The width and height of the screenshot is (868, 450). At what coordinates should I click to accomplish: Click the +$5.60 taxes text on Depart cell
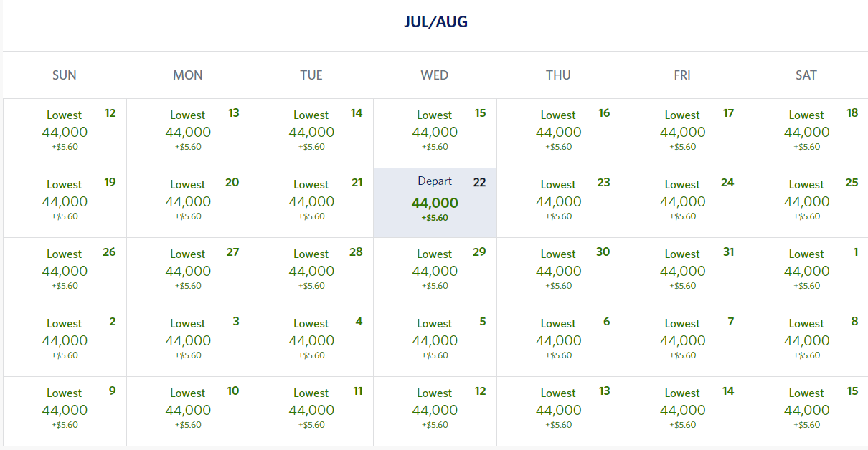click(x=434, y=218)
